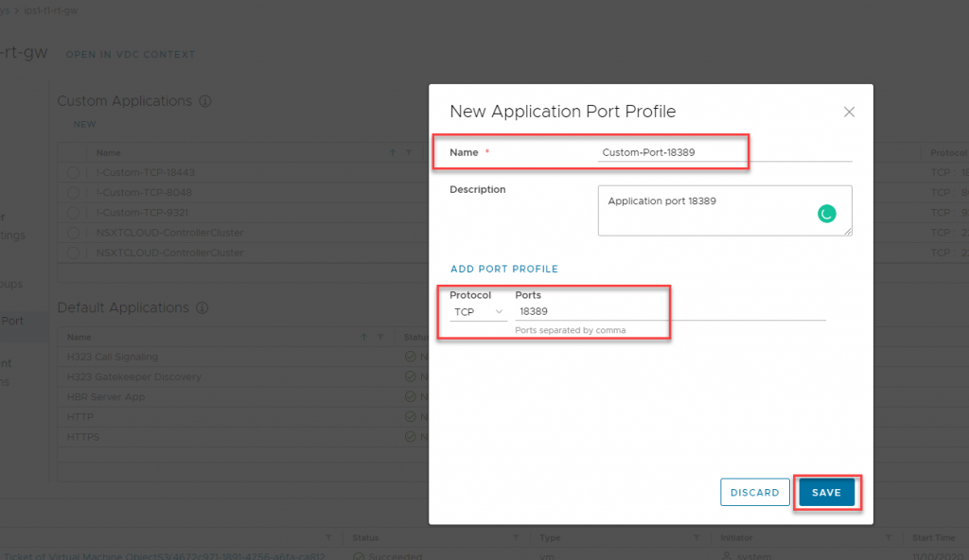Viewport: 969px width, 560px height.
Task: Open in VDC Context link
Action: [x=130, y=55]
